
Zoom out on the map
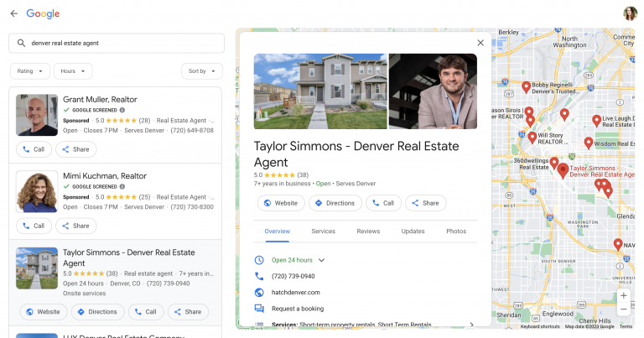[x=623, y=309]
